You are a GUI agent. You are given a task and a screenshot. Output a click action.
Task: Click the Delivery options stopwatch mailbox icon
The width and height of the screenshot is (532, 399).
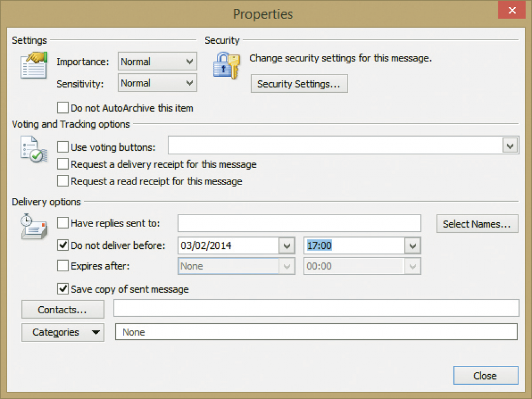(x=34, y=226)
